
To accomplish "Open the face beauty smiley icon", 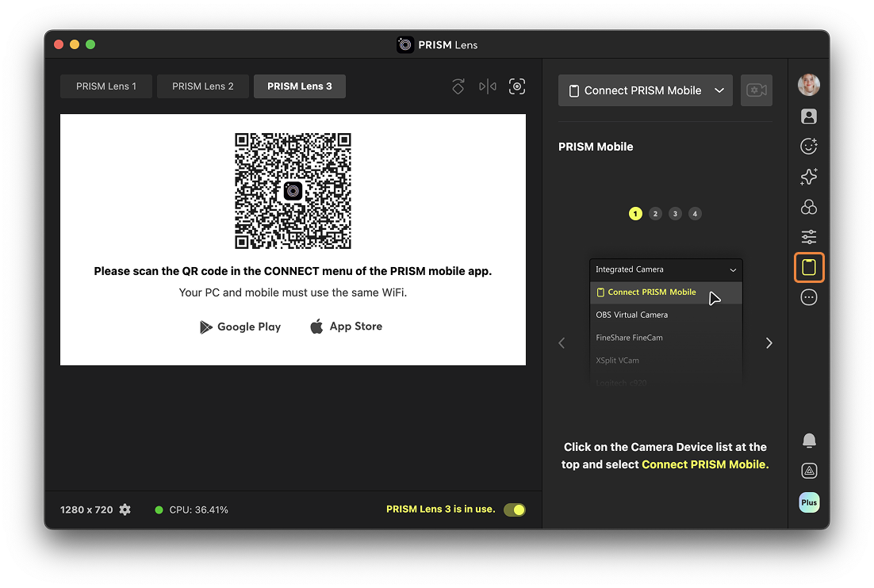I will point(809,146).
